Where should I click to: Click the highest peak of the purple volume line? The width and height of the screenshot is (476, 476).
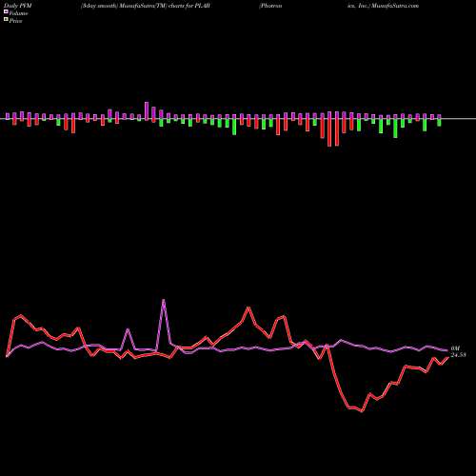(x=164, y=300)
